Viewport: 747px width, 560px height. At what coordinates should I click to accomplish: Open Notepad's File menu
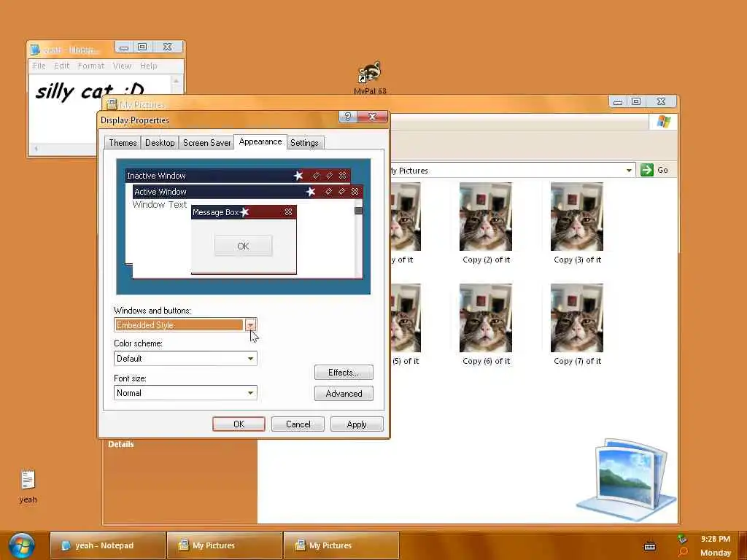pyautogui.click(x=39, y=66)
